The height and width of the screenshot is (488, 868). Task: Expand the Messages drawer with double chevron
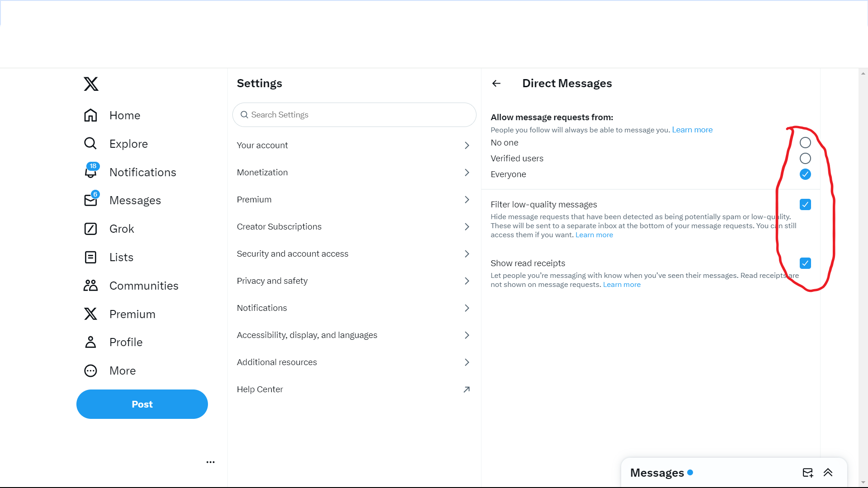[828, 473]
